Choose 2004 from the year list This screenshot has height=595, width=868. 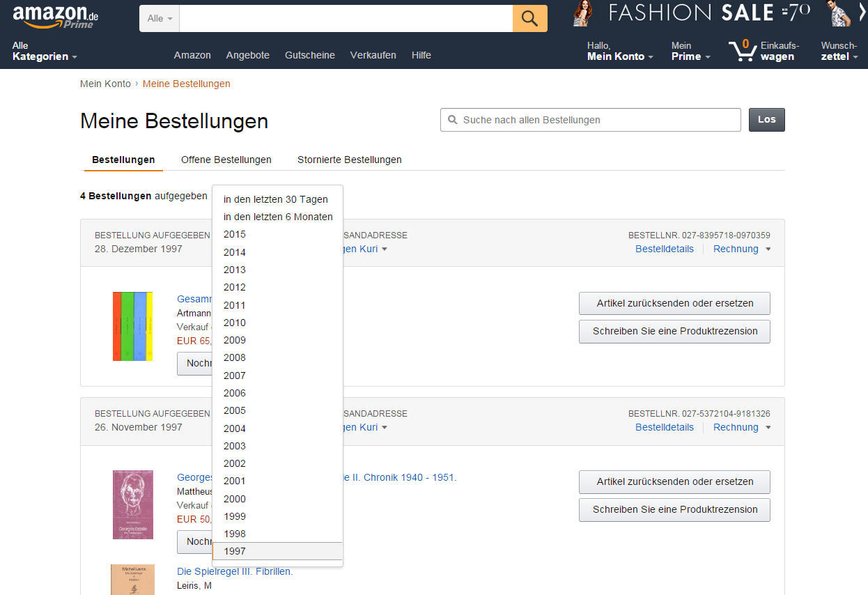(278, 428)
